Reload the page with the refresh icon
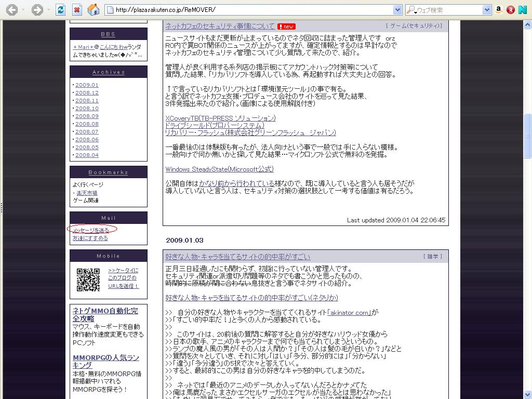This screenshot has height=399, width=532. coord(61,10)
